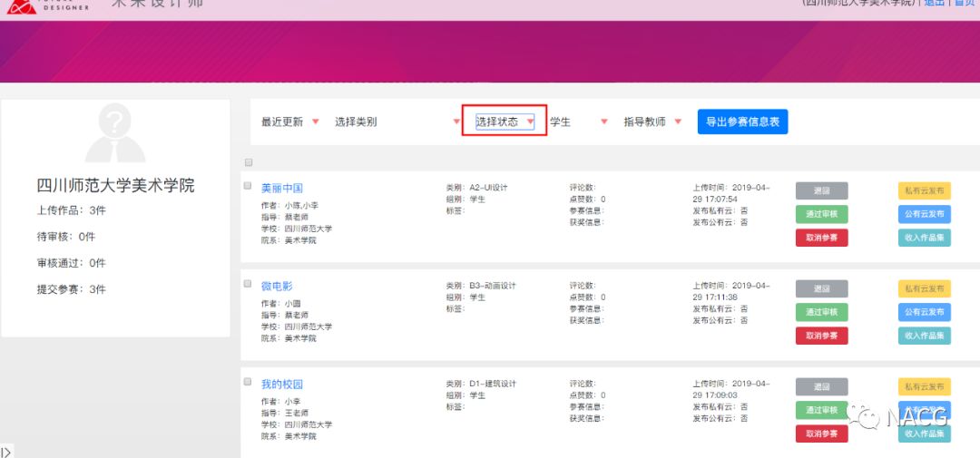Click 通过审核 for 美丽中国
The width and height of the screenshot is (980, 458).
coord(821,214)
